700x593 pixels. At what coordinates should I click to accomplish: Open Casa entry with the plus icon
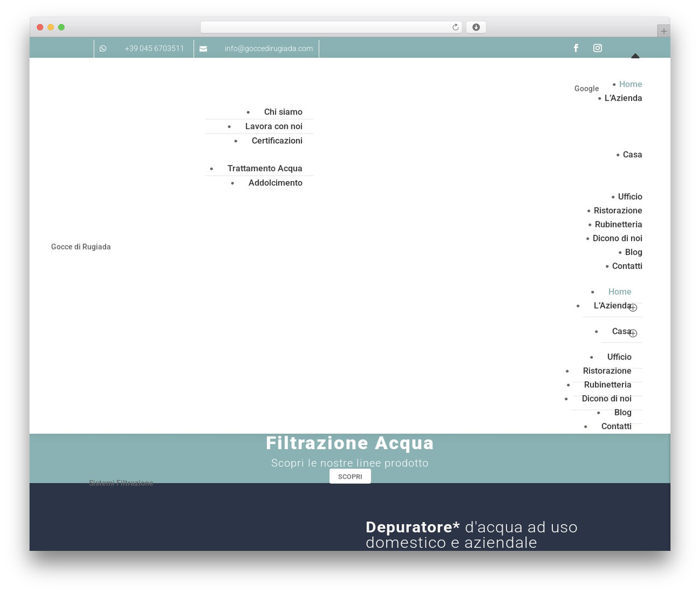coord(622,332)
